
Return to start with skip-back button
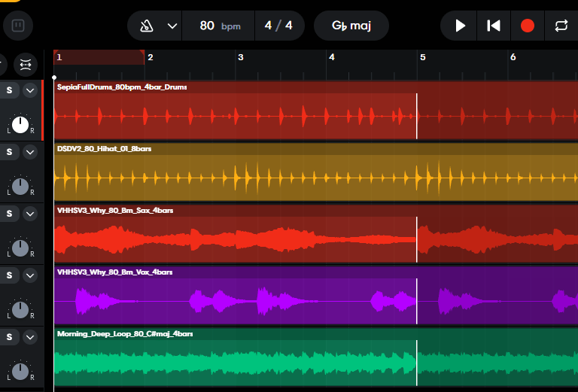pyautogui.click(x=494, y=26)
